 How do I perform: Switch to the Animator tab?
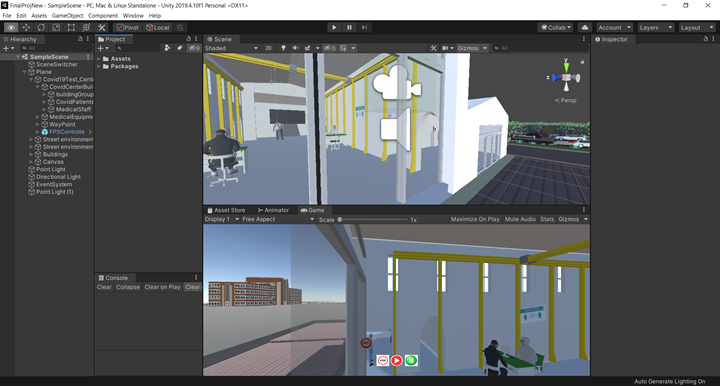tap(273, 210)
